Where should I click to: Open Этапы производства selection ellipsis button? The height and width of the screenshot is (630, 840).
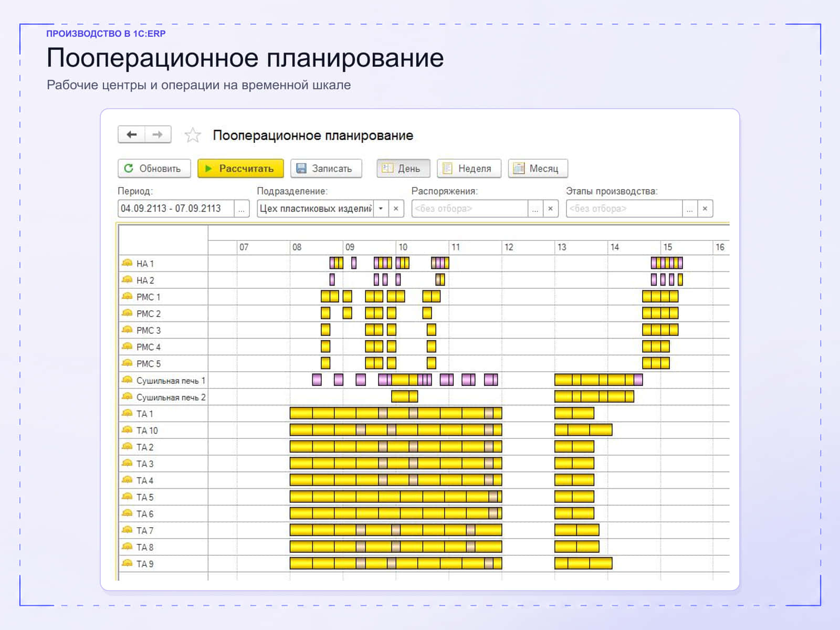point(690,208)
